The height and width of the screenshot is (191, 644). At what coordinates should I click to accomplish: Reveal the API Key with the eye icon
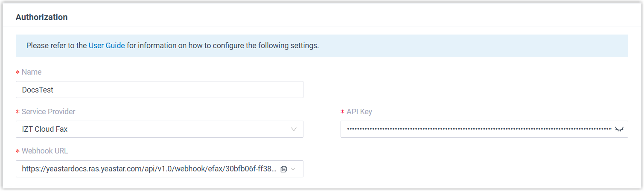[x=619, y=129]
